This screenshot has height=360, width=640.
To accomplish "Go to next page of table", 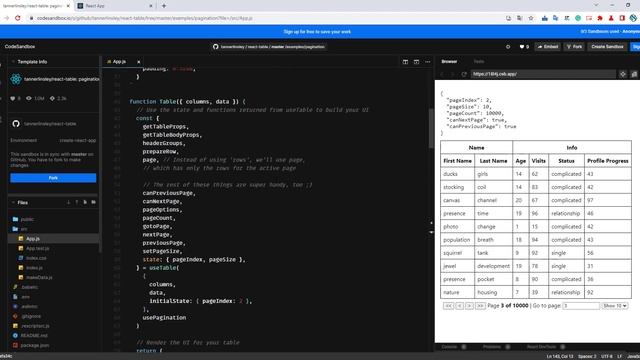I will coord(469,306).
